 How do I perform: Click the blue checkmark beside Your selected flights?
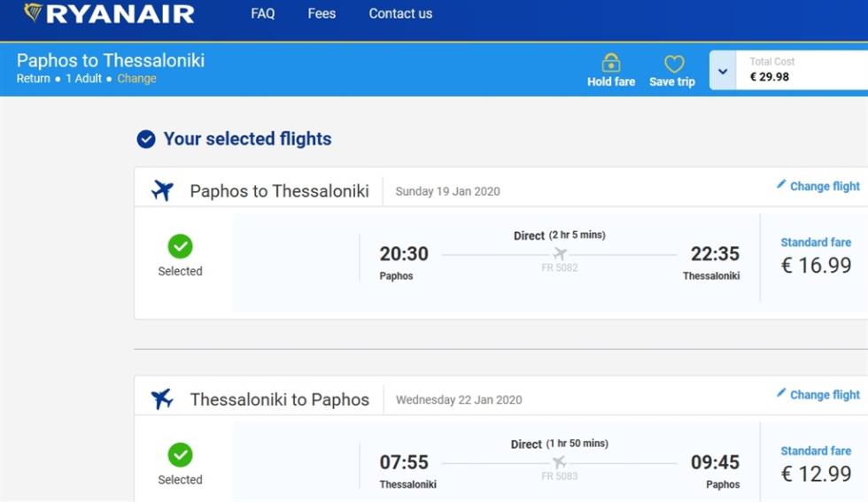[146, 139]
